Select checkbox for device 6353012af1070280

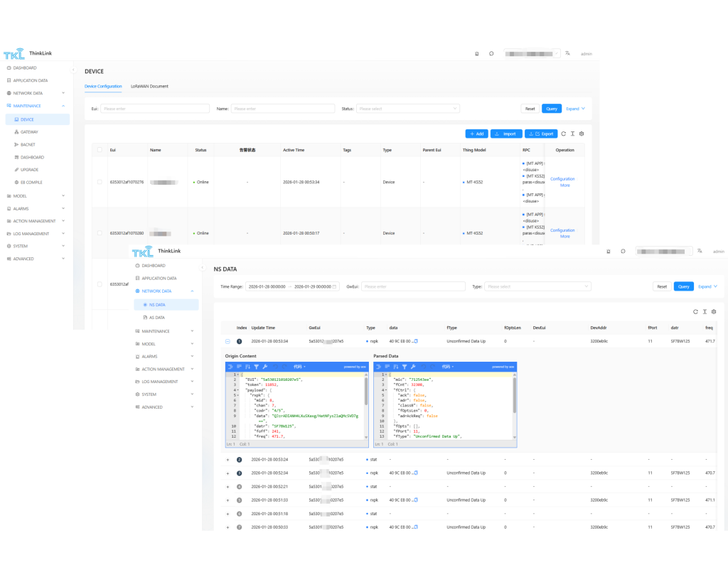pos(100,233)
